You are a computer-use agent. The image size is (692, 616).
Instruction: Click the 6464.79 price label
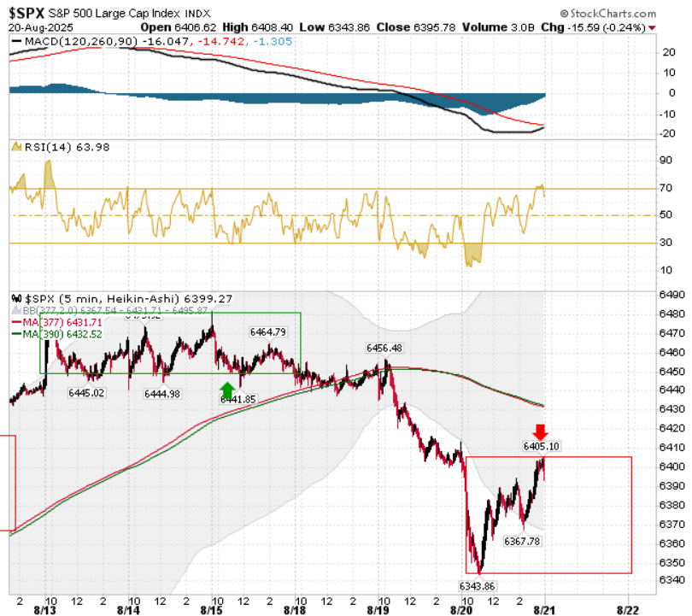(x=268, y=331)
